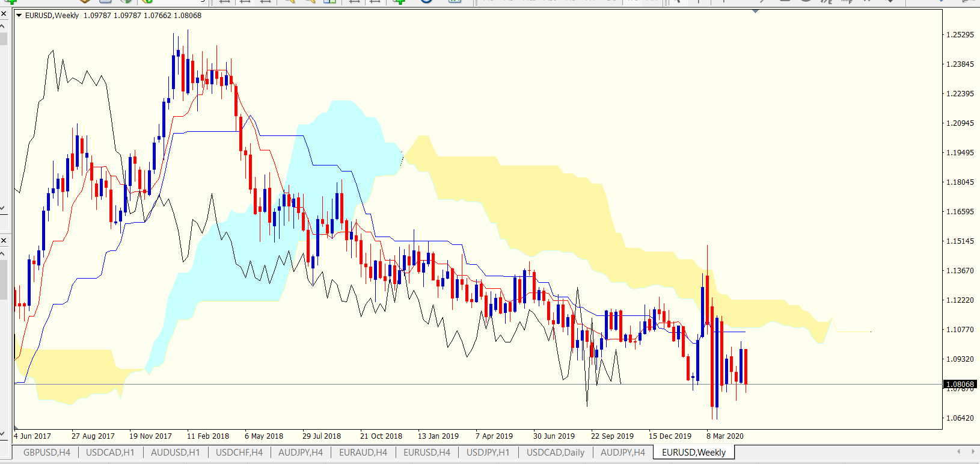Open the USDCAD,Daily chart tab

click(556, 453)
